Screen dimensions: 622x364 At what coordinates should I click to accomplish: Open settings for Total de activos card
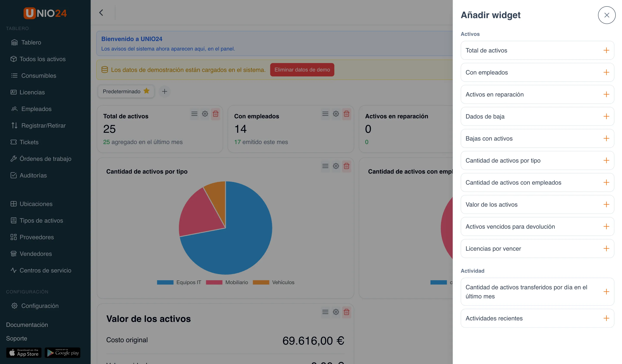point(205,114)
